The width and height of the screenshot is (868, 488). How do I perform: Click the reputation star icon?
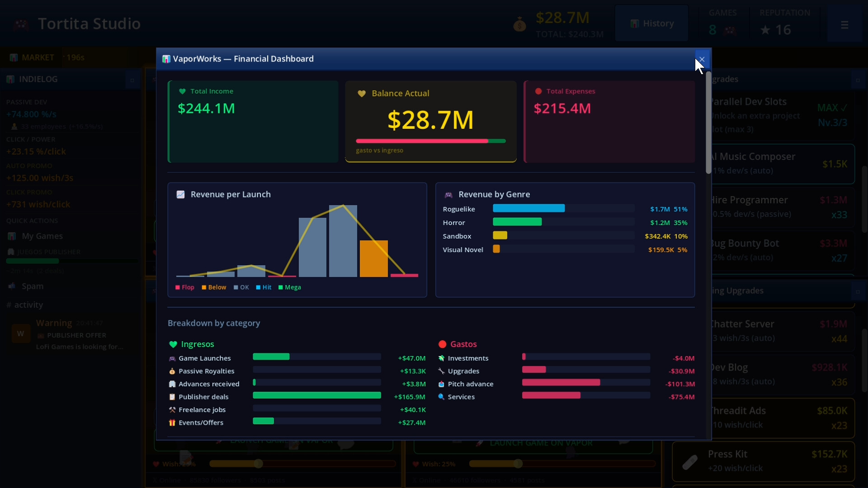click(x=765, y=30)
